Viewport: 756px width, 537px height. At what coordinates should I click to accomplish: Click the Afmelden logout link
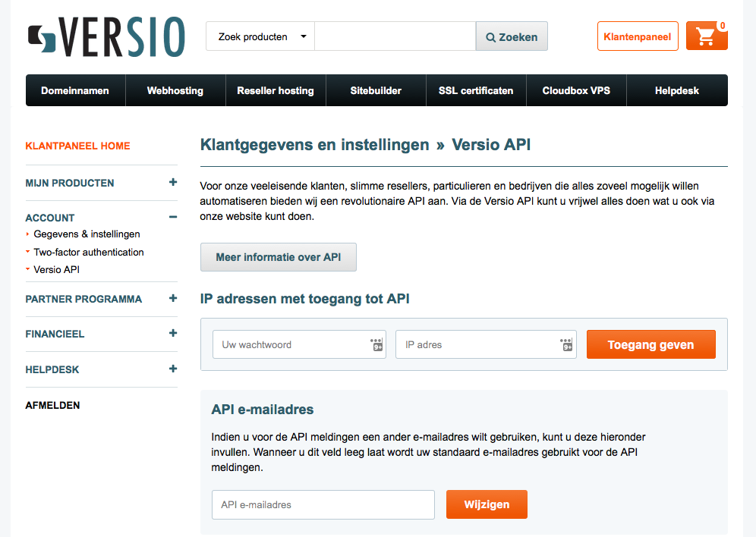click(52, 406)
